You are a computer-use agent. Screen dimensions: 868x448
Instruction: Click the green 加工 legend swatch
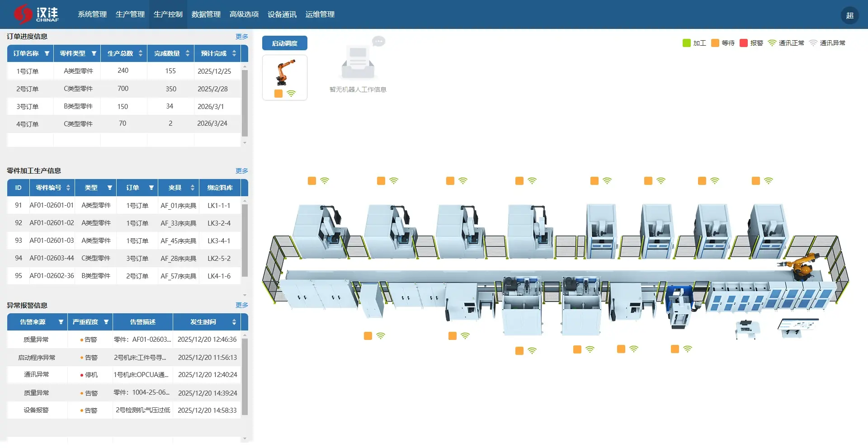pyautogui.click(x=686, y=43)
